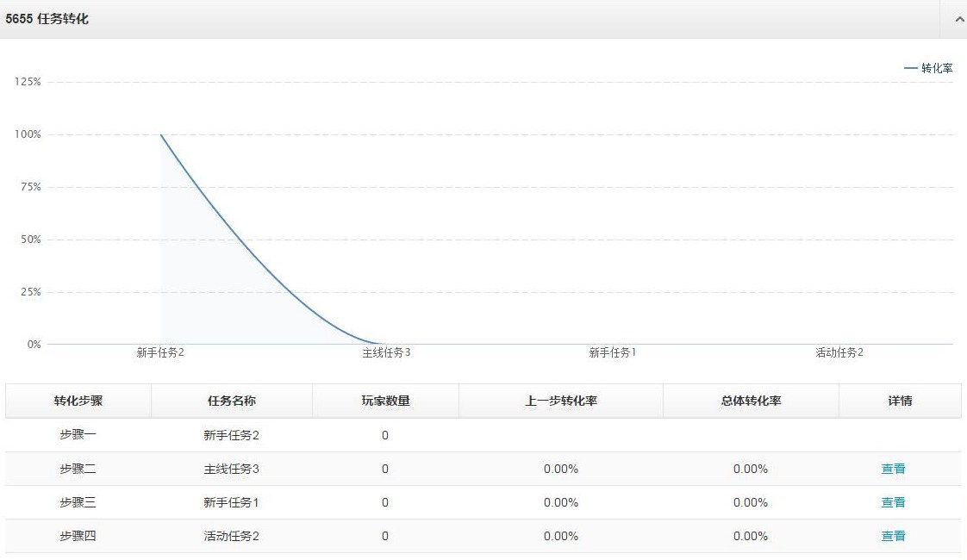The image size is (967, 560).
Task: Select the 任务名称 column header
Action: pyautogui.click(x=231, y=400)
